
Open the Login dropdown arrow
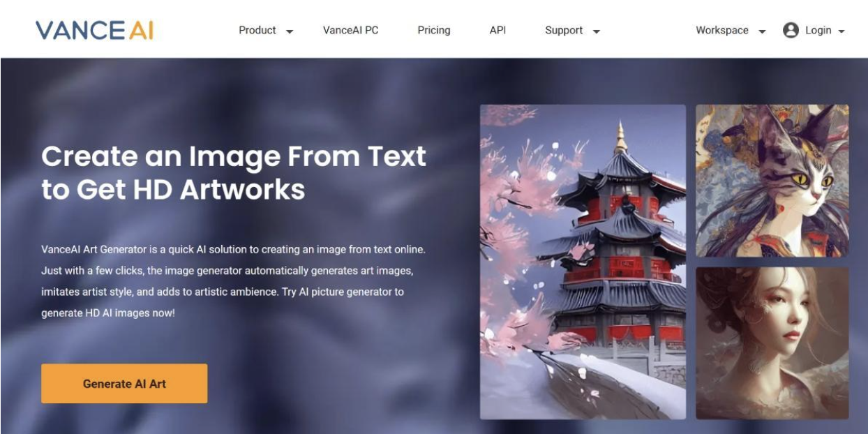tap(841, 31)
